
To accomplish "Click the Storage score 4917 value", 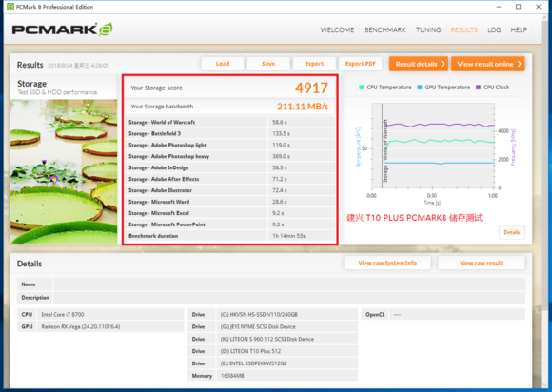I will point(311,88).
